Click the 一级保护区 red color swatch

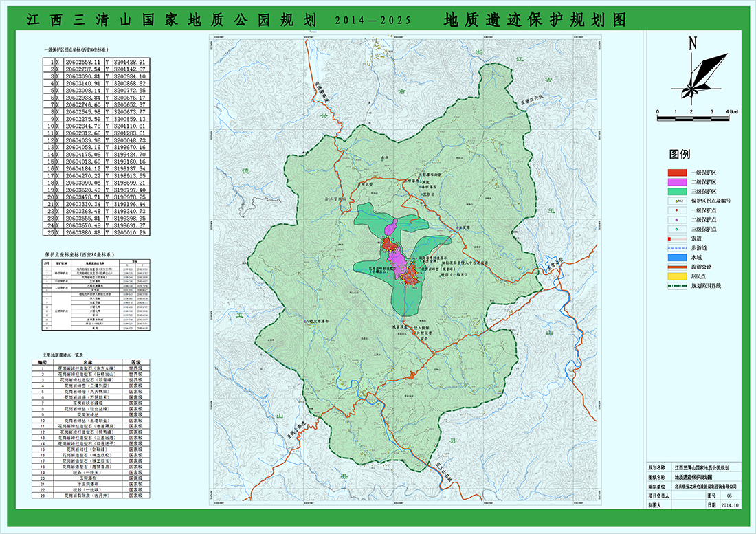676,171
